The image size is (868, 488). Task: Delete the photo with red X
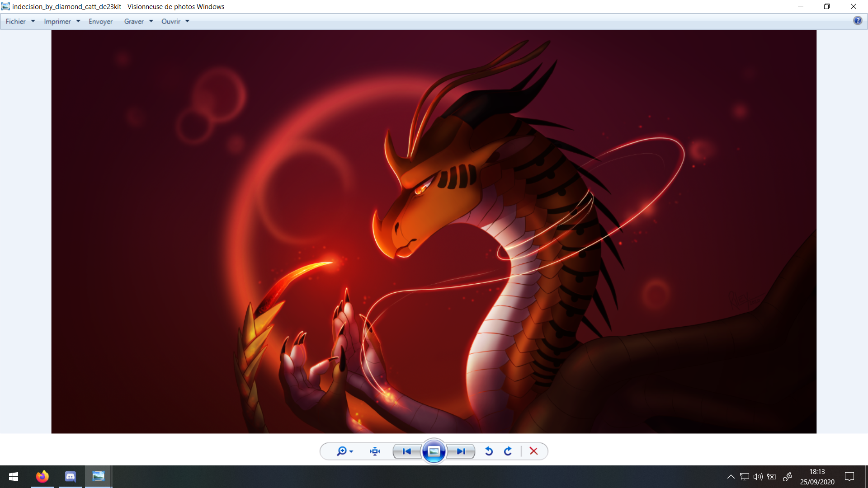click(533, 451)
